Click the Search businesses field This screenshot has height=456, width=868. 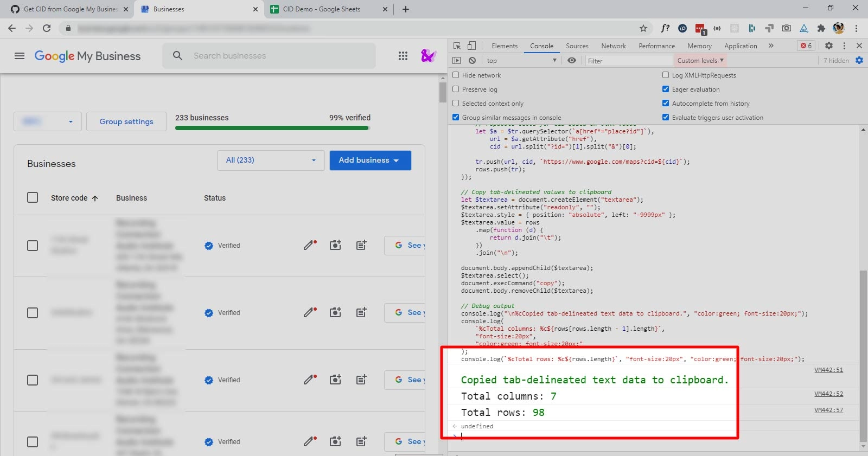pos(269,55)
